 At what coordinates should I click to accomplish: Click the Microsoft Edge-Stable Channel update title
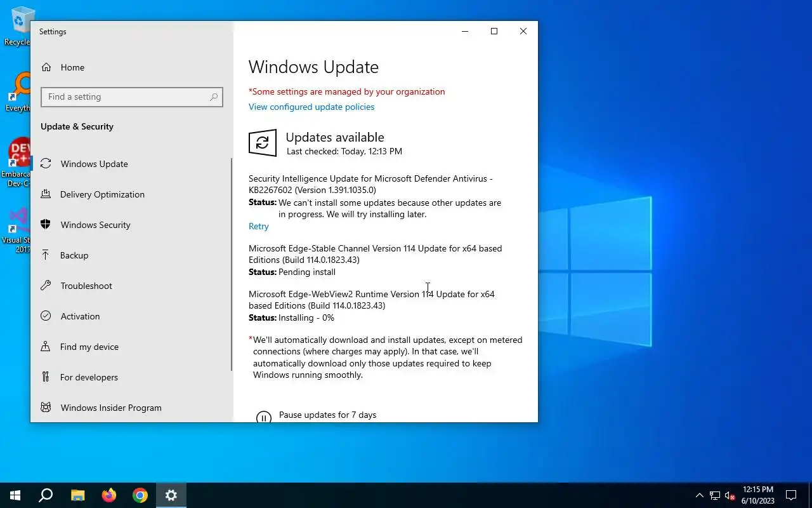(x=376, y=254)
